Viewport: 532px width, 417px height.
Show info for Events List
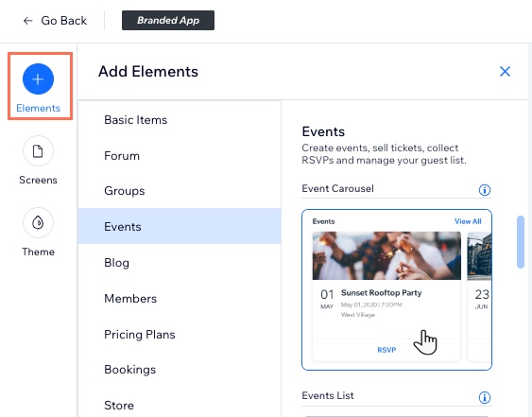(485, 397)
